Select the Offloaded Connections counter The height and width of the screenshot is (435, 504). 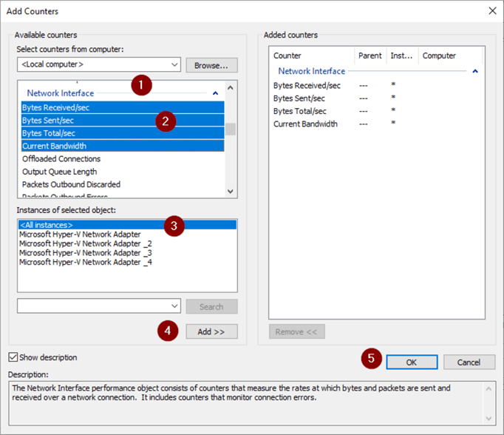coord(61,159)
